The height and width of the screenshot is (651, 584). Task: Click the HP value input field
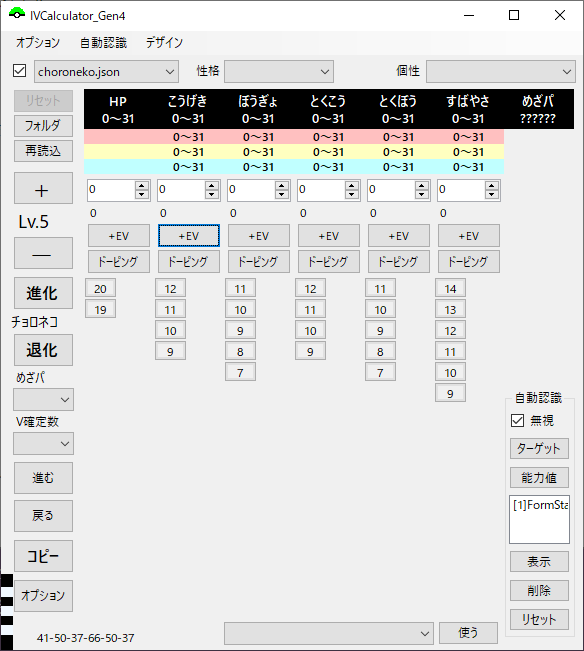111,190
